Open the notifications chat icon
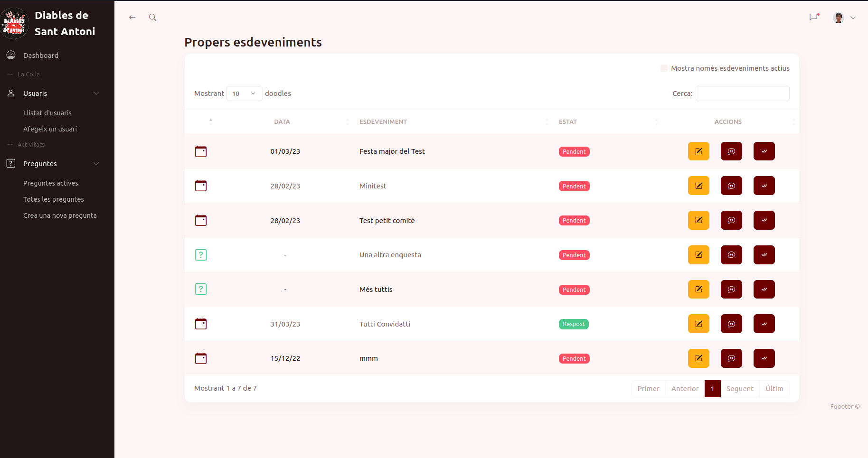 (x=814, y=17)
